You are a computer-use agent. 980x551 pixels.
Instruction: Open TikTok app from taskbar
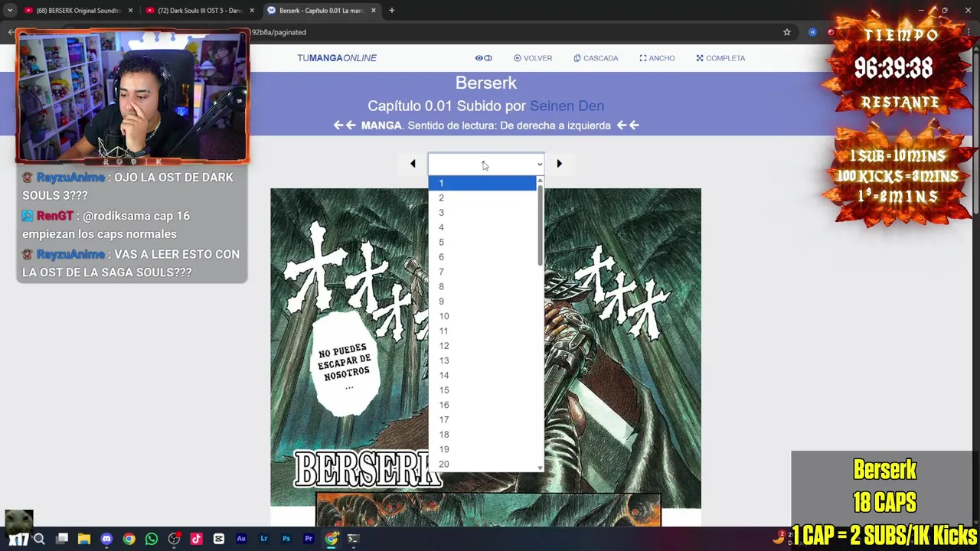[196, 539]
